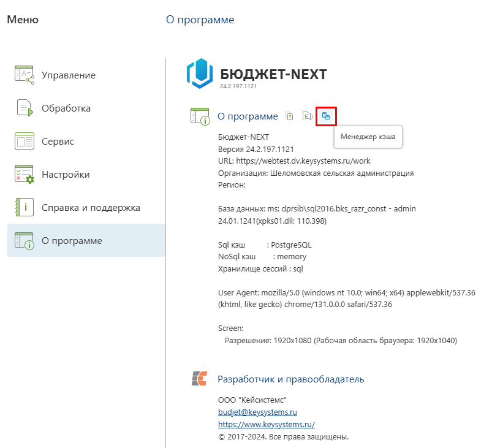This screenshot has height=448, width=492.
Task: Click the Бюджет-NEXT blue hexagon logo
Action: click(x=200, y=74)
